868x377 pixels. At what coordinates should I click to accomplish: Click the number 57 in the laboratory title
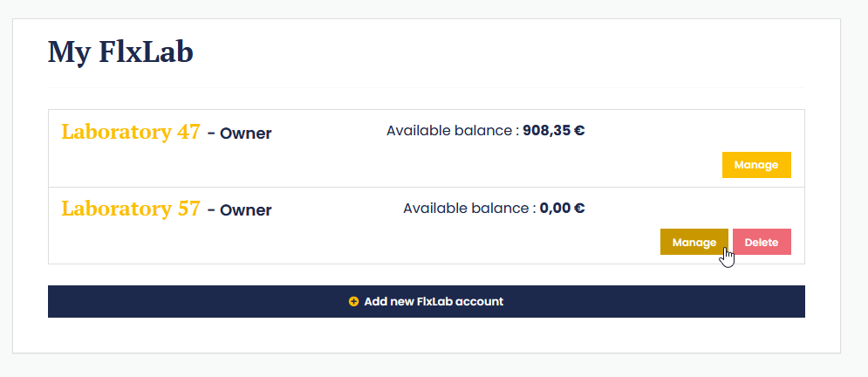pos(188,209)
